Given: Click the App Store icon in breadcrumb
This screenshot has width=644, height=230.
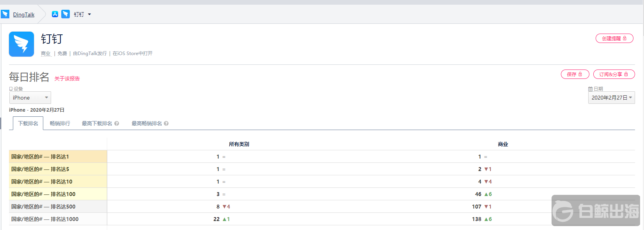Looking at the screenshot, I should 55,14.
